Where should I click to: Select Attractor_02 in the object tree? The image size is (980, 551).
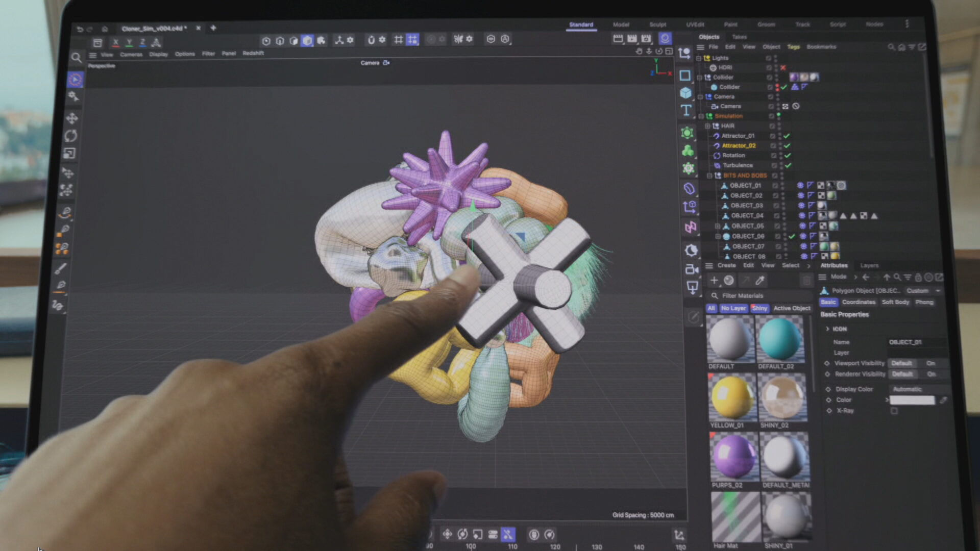click(x=739, y=145)
